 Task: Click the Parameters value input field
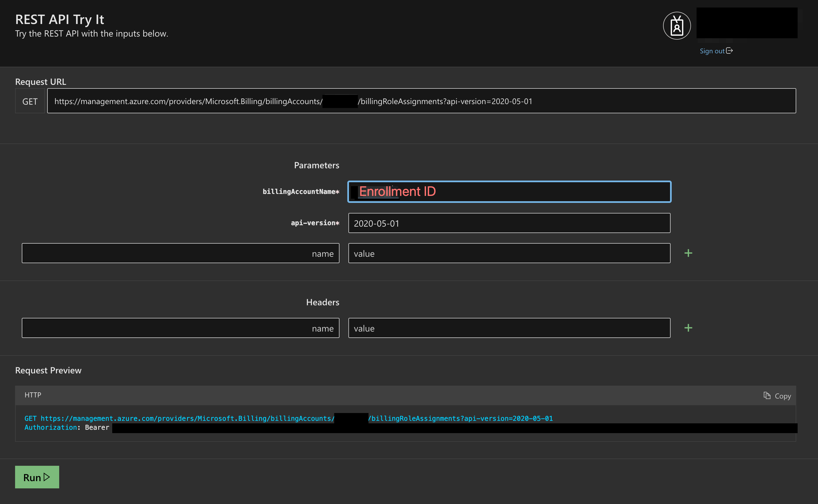pyautogui.click(x=509, y=253)
